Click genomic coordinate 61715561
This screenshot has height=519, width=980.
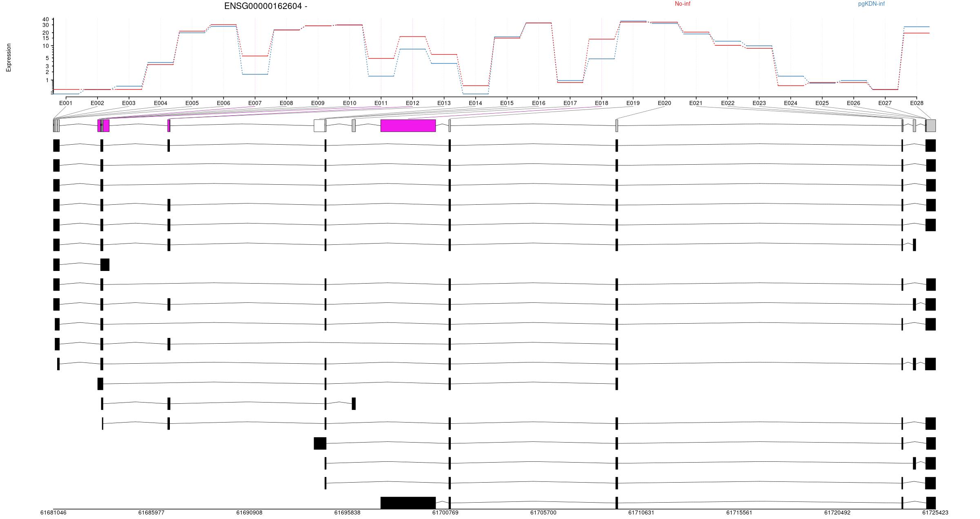click(x=739, y=512)
